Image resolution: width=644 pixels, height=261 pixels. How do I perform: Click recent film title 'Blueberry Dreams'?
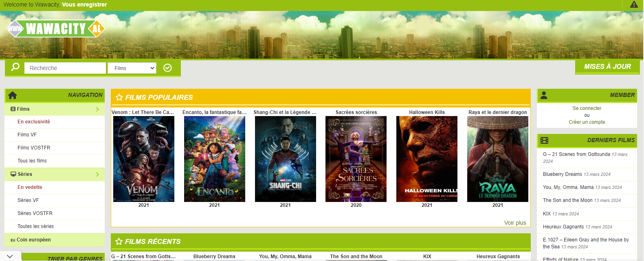214,257
